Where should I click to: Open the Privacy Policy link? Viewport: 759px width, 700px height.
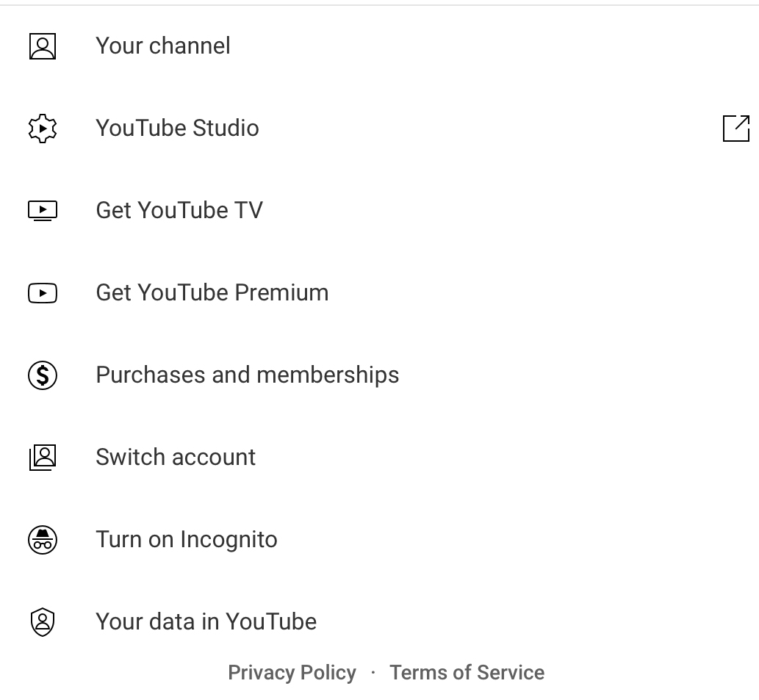tap(292, 673)
